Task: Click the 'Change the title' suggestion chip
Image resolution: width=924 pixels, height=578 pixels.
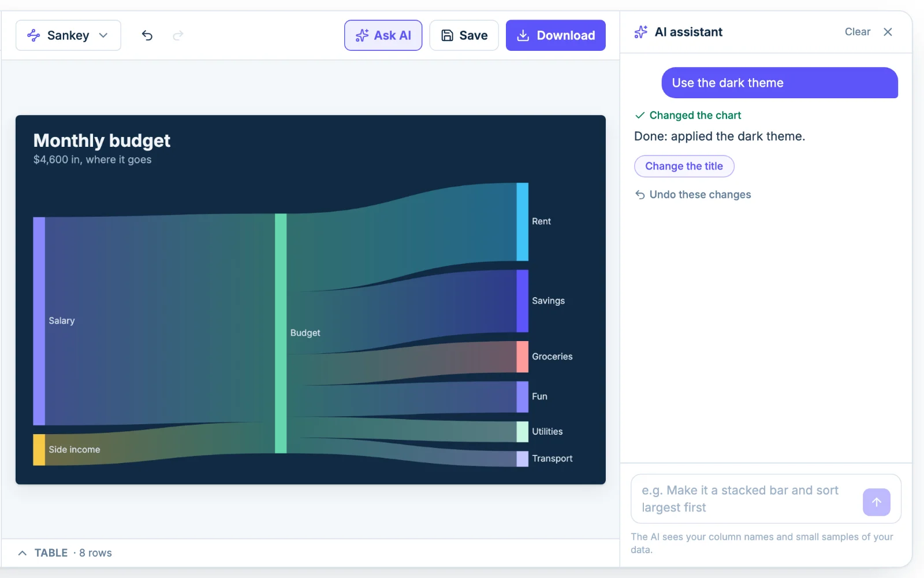Action: pyautogui.click(x=684, y=166)
